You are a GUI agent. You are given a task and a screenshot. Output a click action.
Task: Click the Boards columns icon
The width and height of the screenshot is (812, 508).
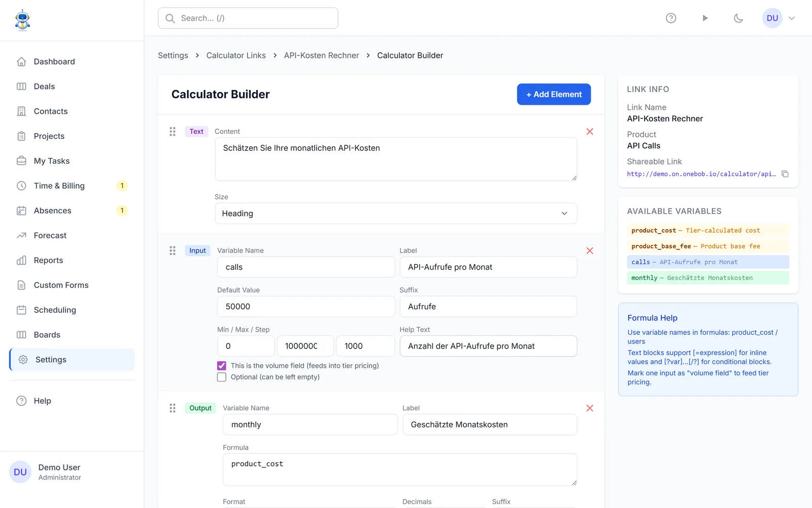tap(21, 335)
